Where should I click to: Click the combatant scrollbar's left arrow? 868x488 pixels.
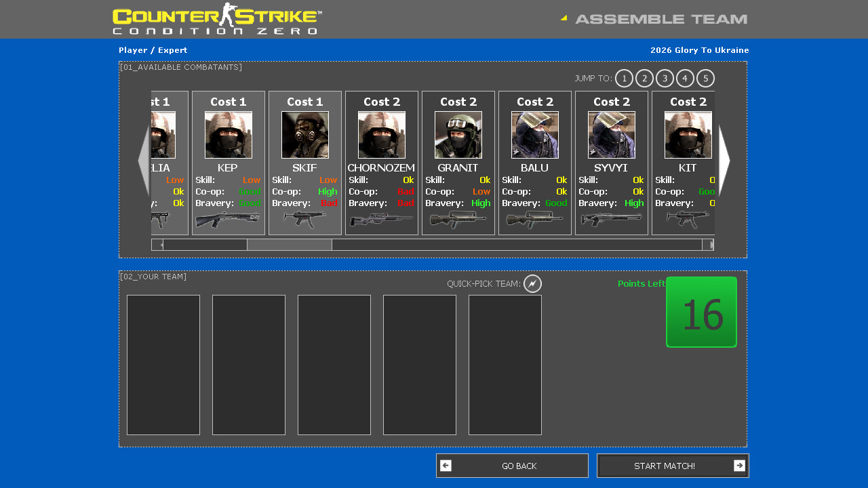(157, 245)
